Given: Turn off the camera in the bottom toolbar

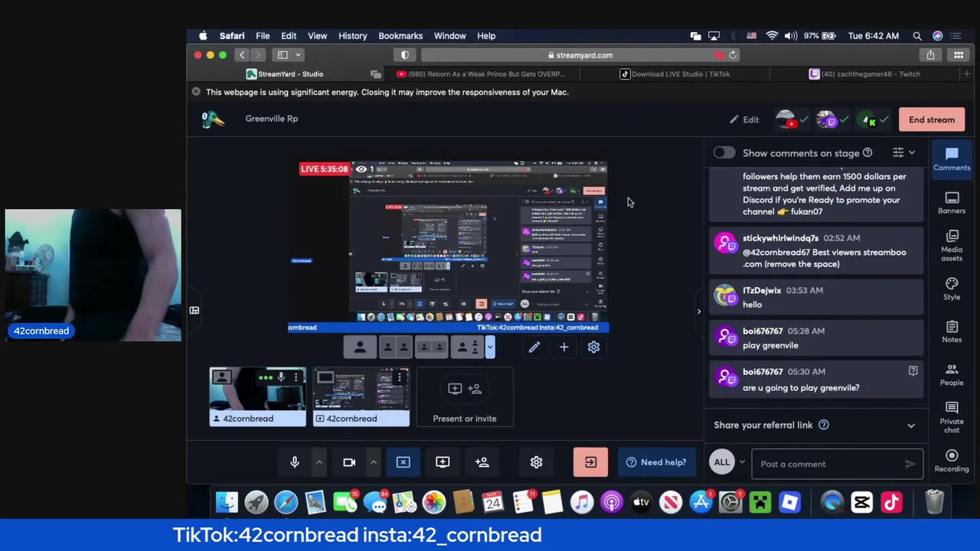Looking at the screenshot, I should pyautogui.click(x=349, y=462).
